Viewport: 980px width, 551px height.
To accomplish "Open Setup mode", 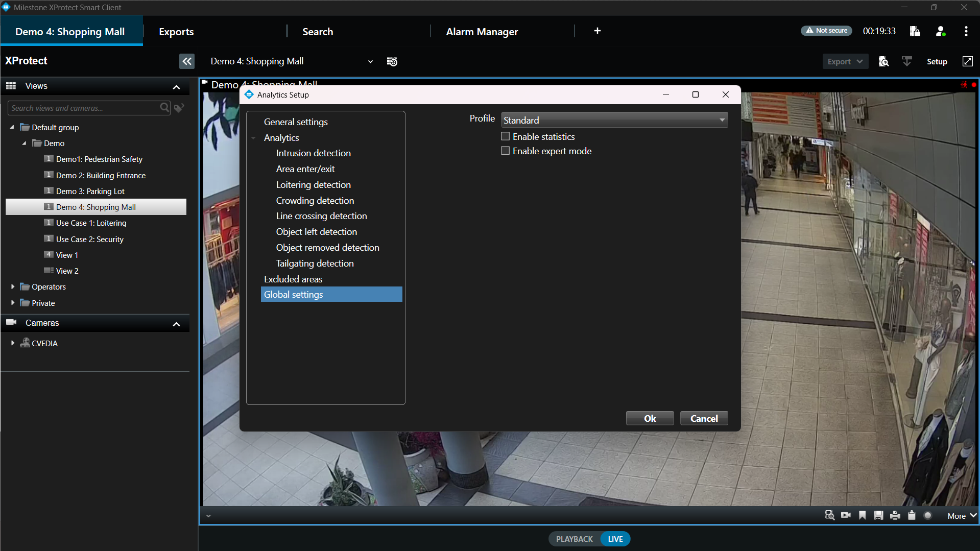I will click(x=937, y=61).
